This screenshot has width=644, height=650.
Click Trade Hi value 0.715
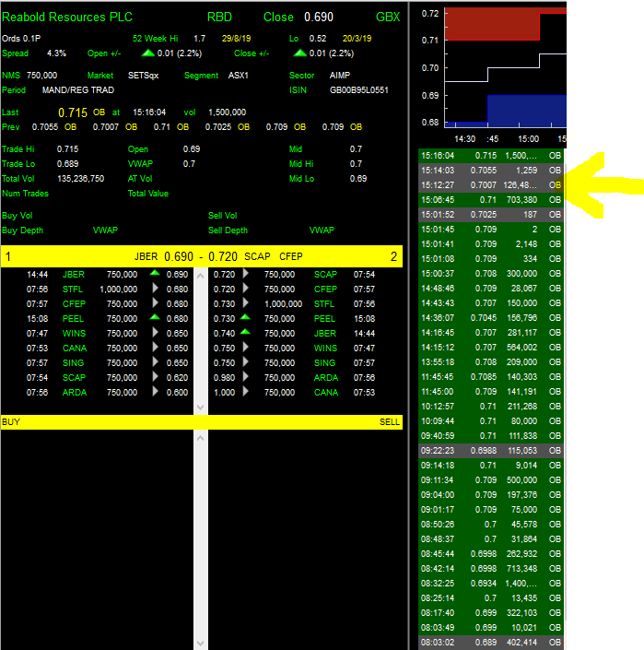point(67,149)
